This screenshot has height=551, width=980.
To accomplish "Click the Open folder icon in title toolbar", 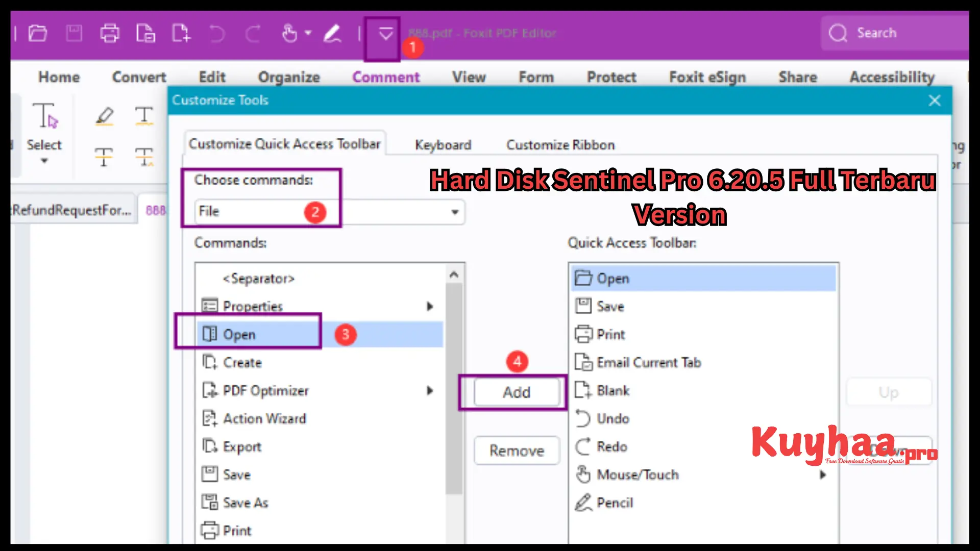I will tap(37, 34).
